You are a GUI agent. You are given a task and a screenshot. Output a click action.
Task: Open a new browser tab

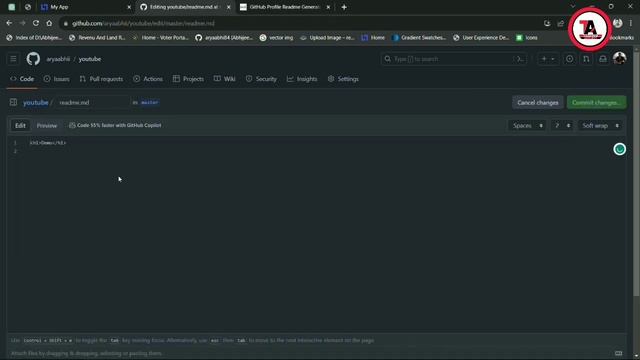point(344,7)
